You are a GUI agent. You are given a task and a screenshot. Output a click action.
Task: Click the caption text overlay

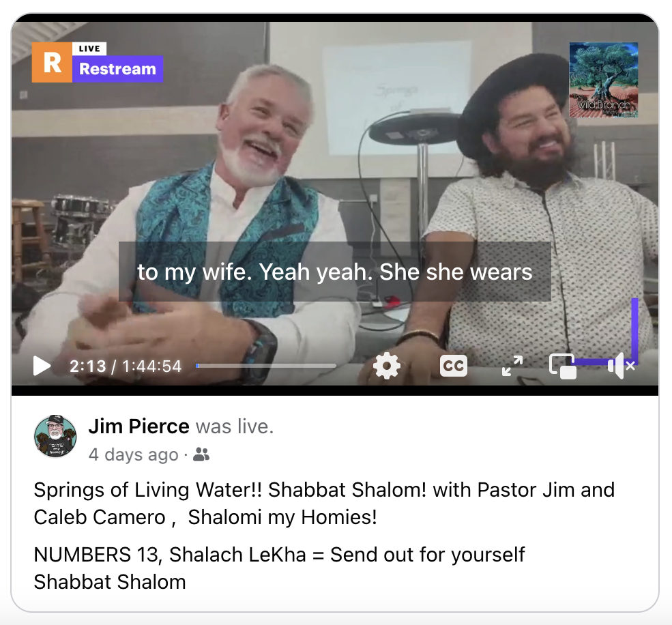click(x=335, y=272)
